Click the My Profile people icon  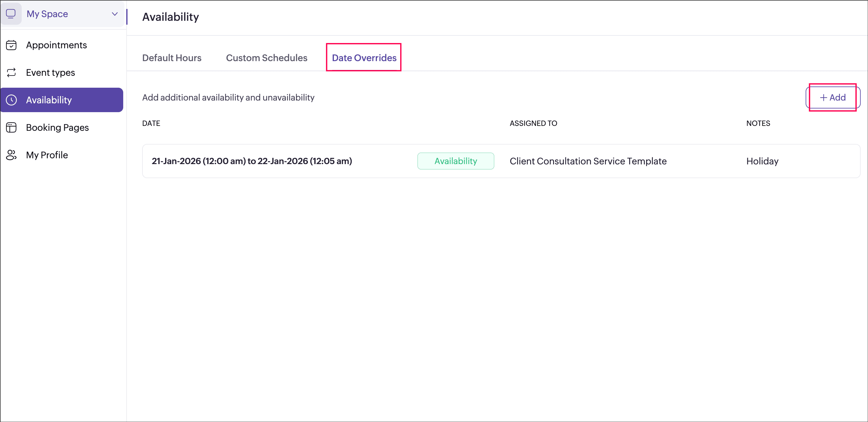pos(11,155)
